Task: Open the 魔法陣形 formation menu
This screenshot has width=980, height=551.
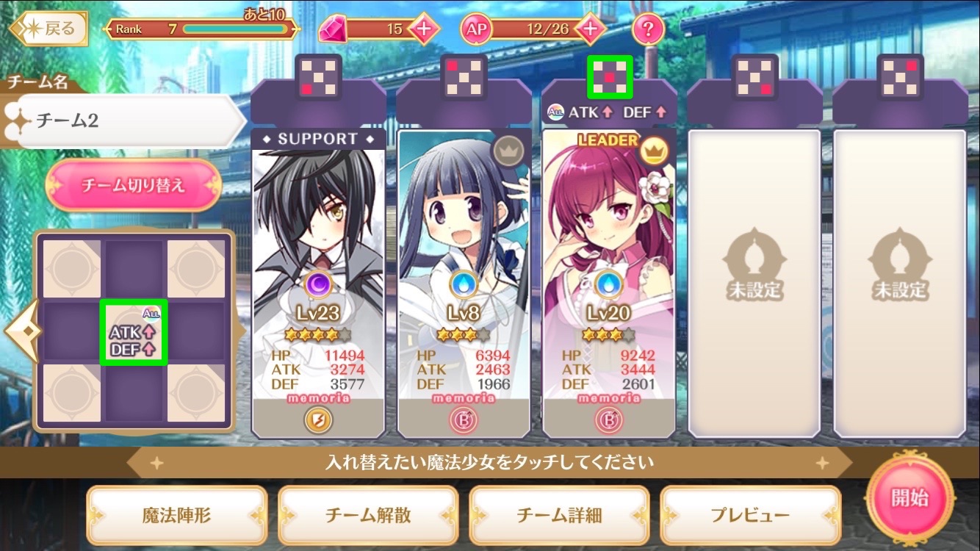Action: pyautogui.click(x=176, y=515)
